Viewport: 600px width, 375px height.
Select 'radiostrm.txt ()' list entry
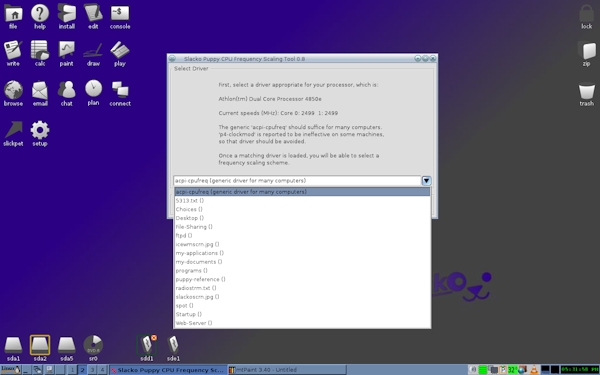(302, 288)
